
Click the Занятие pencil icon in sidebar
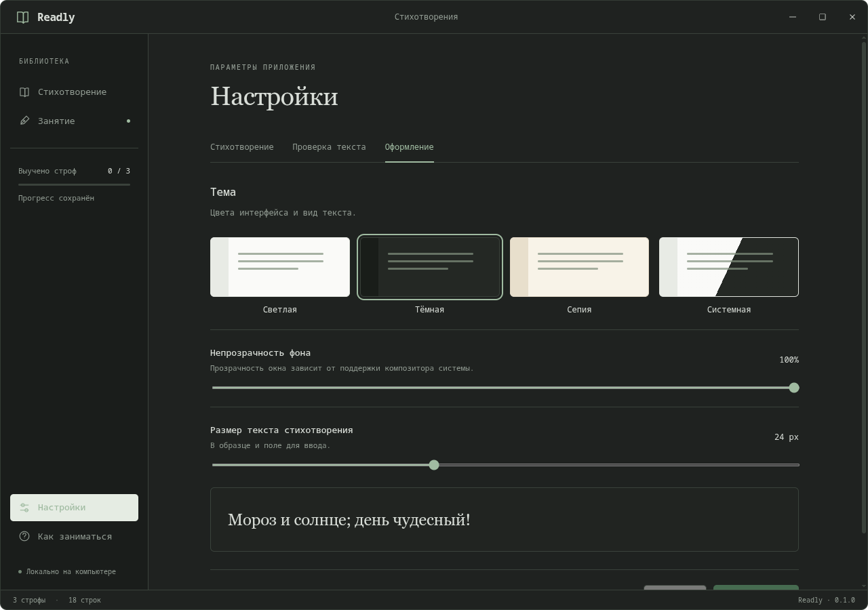point(24,121)
